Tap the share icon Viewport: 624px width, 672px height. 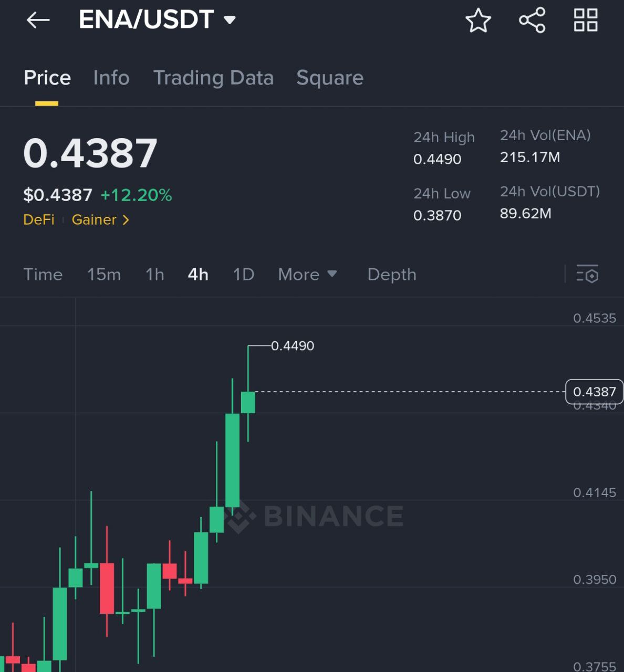(x=532, y=20)
